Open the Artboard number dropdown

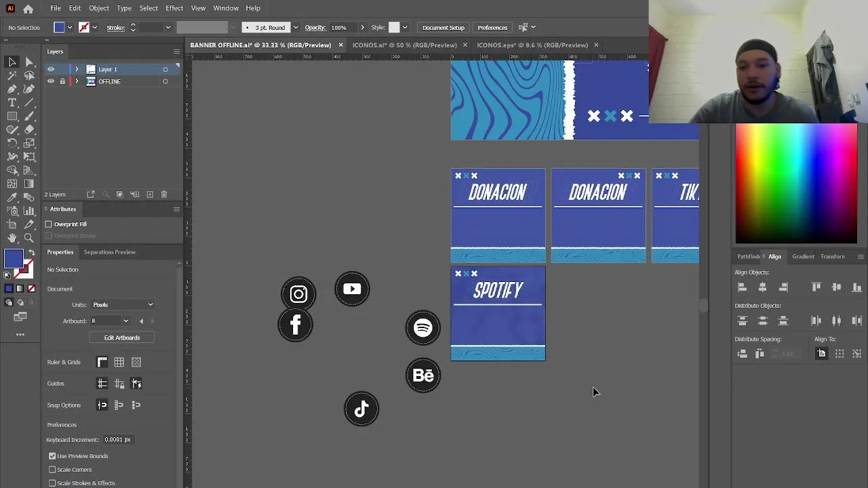point(125,321)
